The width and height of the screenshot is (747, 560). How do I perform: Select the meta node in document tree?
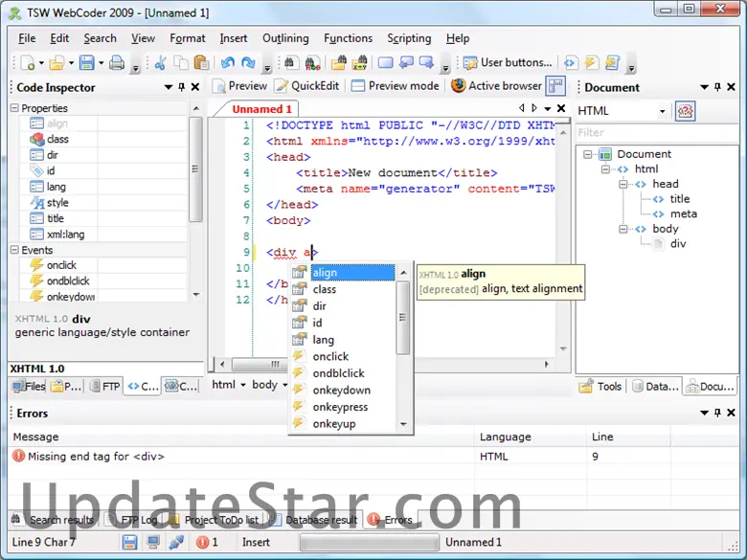coord(684,213)
